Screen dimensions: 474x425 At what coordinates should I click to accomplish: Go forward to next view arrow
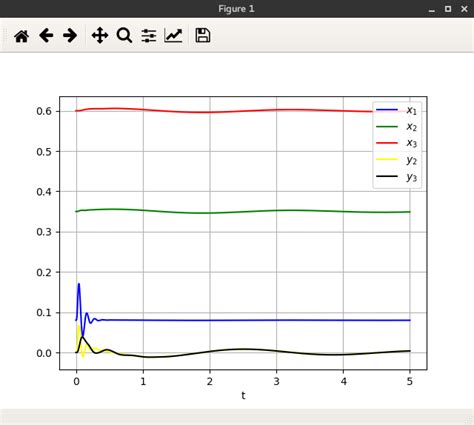click(70, 35)
